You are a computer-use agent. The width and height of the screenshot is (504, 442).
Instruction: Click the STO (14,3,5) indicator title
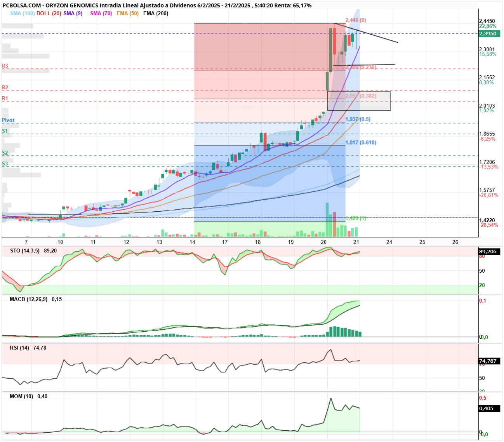tap(25, 251)
